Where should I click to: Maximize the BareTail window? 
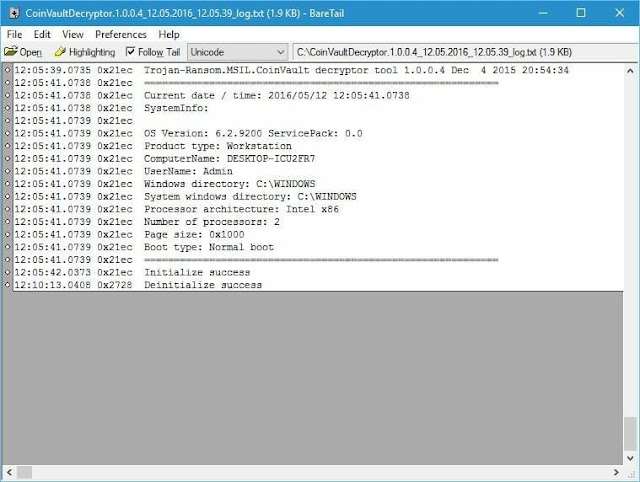pos(580,13)
